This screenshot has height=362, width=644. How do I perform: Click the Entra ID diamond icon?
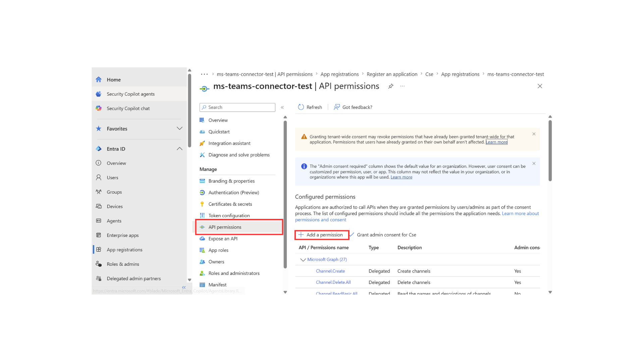point(99,148)
